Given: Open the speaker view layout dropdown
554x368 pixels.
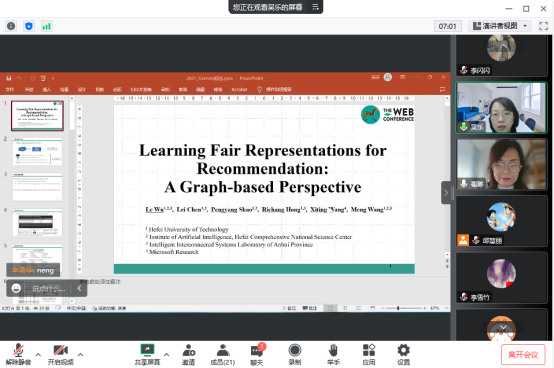Looking at the screenshot, I should click(x=500, y=26).
